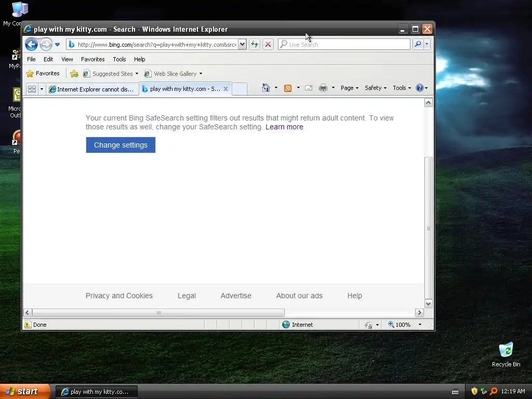Click the security shield tray icon
The height and width of the screenshot is (399, 532).
[x=474, y=391]
